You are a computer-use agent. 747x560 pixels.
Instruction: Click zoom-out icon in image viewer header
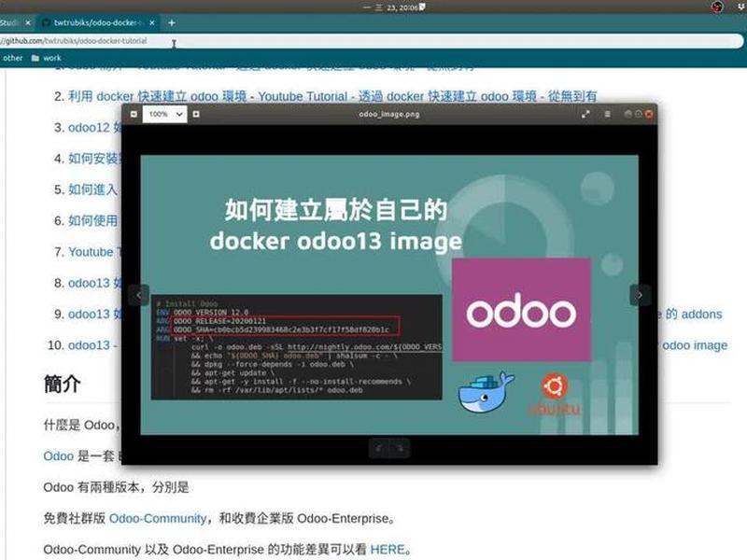coord(134,114)
